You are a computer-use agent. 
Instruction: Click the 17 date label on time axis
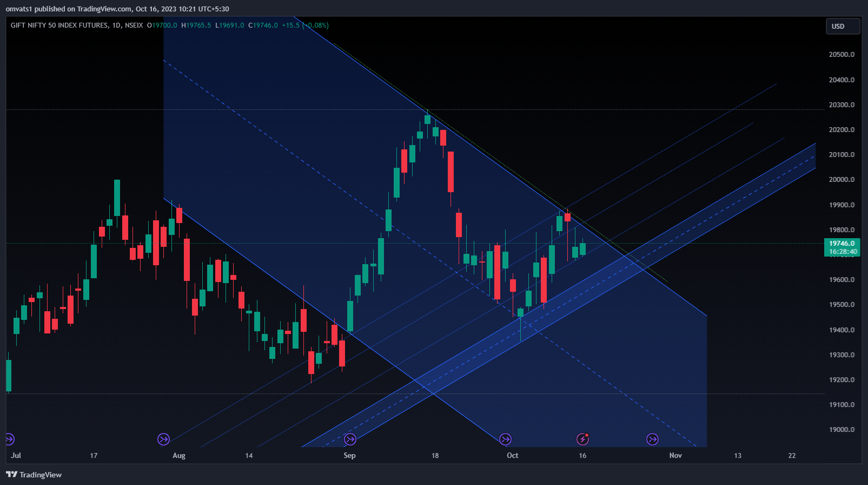point(94,455)
